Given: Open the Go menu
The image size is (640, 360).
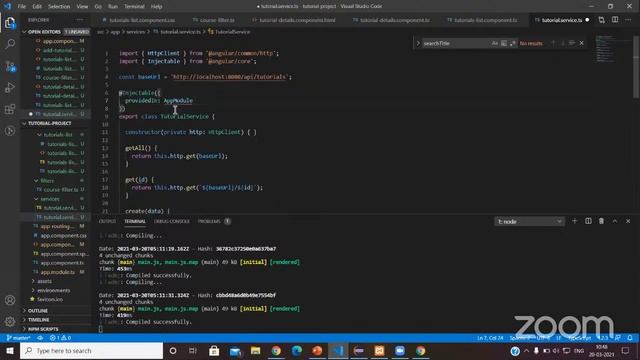Looking at the screenshot, I should pyautogui.click(x=98, y=7).
